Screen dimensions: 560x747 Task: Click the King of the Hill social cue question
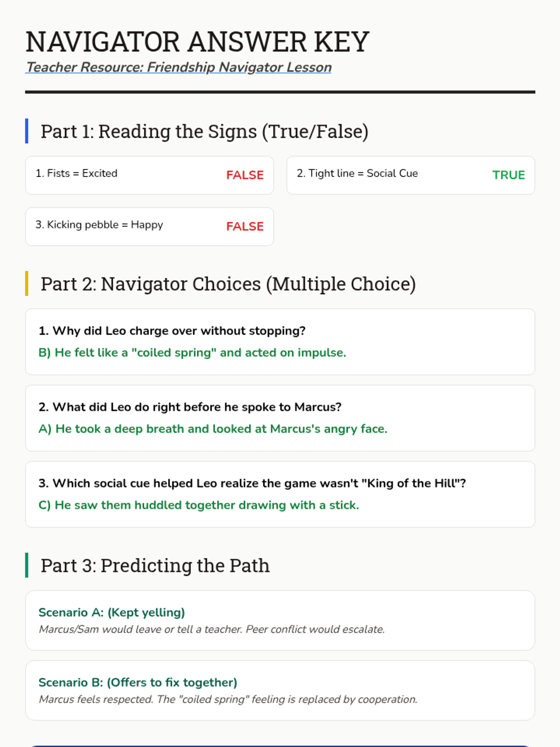point(252,483)
